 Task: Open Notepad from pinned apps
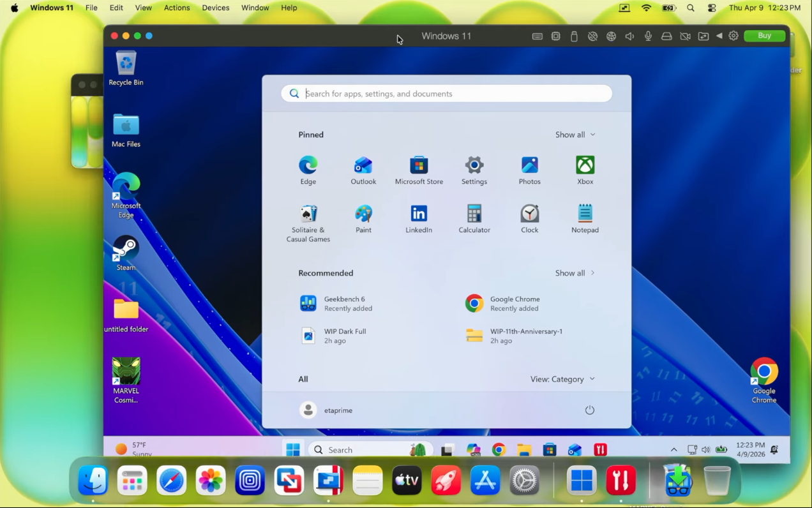click(585, 219)
